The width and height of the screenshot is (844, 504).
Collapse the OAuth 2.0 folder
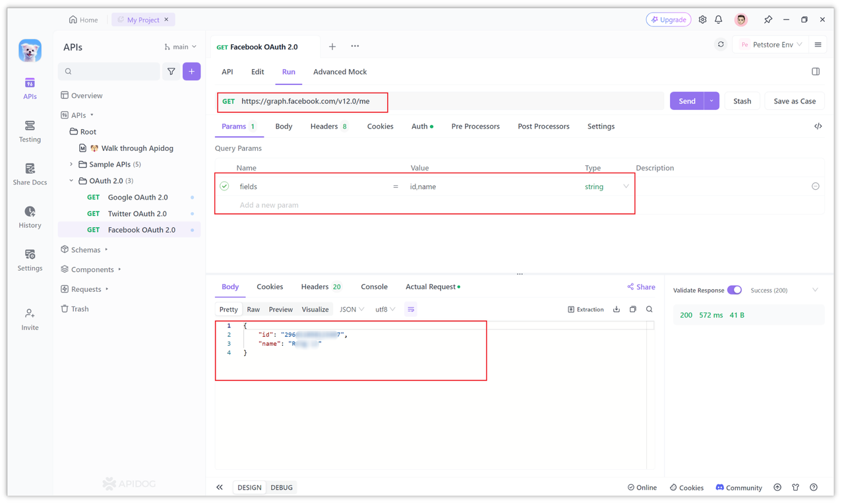click(71, 181)
